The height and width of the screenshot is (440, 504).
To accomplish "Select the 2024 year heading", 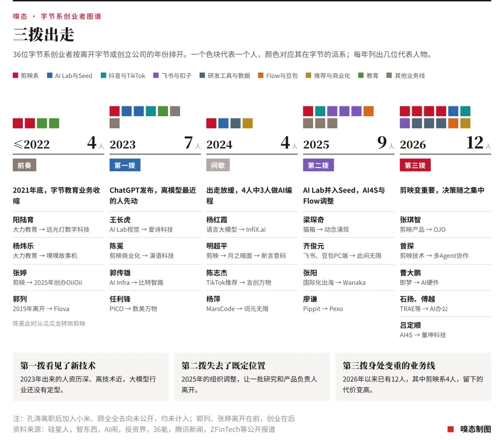I will 219,144.
